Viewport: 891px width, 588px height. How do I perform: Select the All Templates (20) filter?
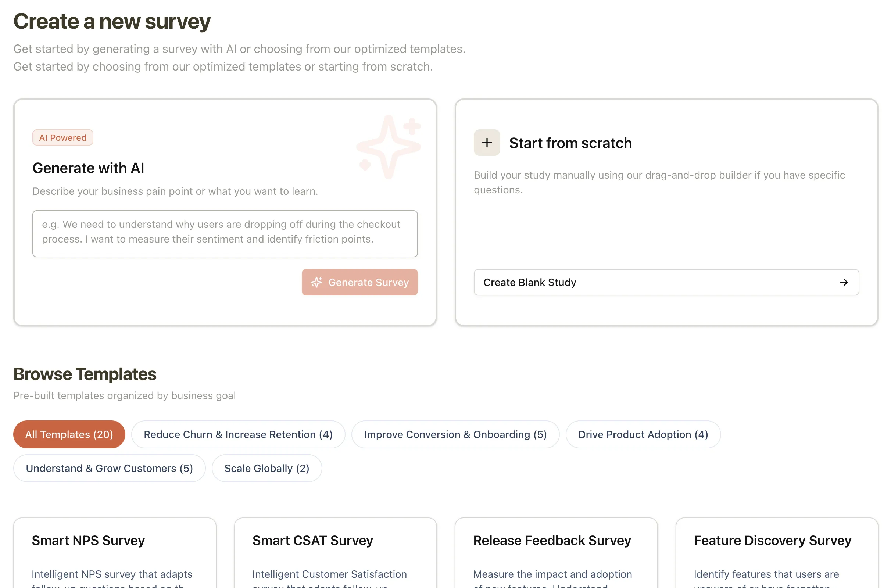coord(69,434)
